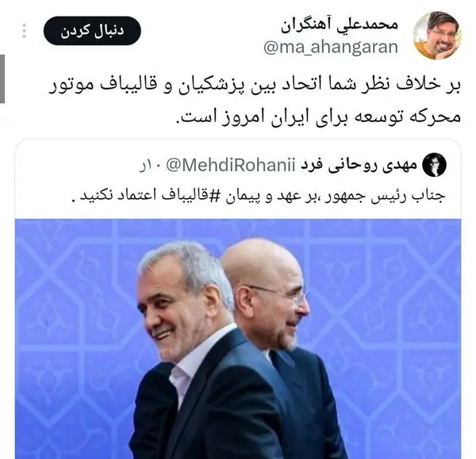Select the main tweet text about اتحاد

click(x=255, y=101)
